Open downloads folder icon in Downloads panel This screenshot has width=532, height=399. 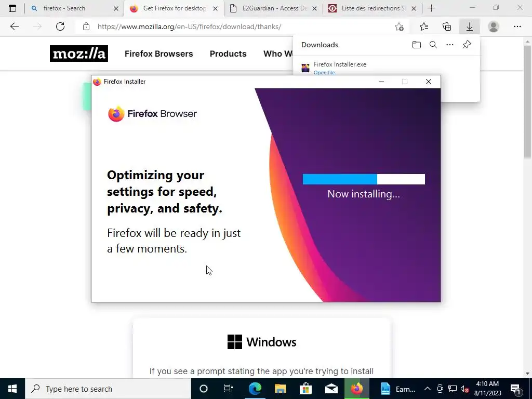[x=417, y=45]
